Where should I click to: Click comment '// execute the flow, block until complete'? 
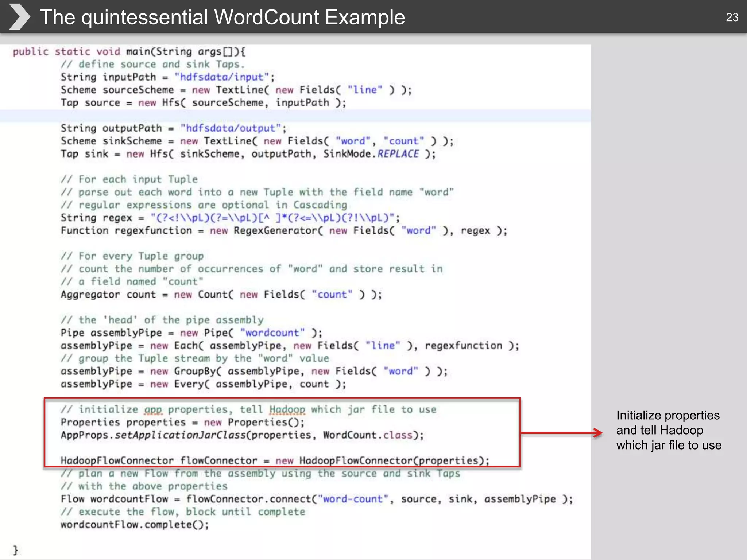pyautogui.click(x=183, y=512)
